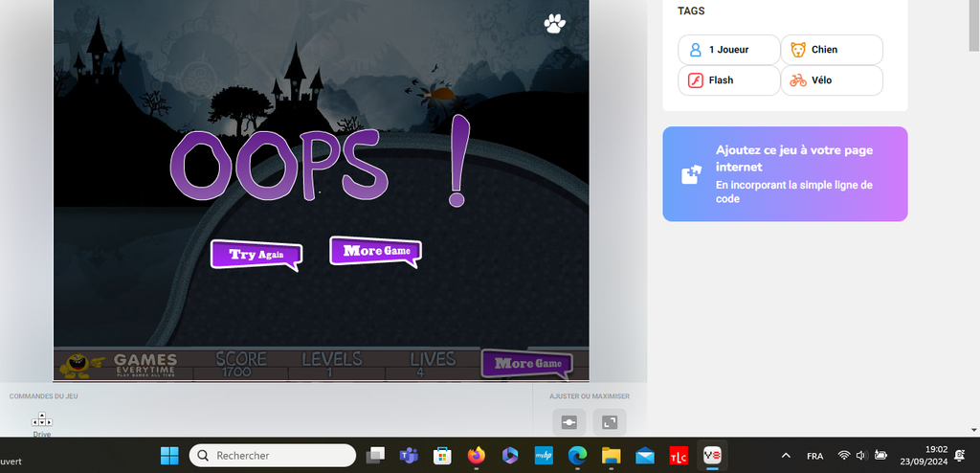Click the Games Everytime logo
Screen dimensions: 980x473
(x=120, y=365)
